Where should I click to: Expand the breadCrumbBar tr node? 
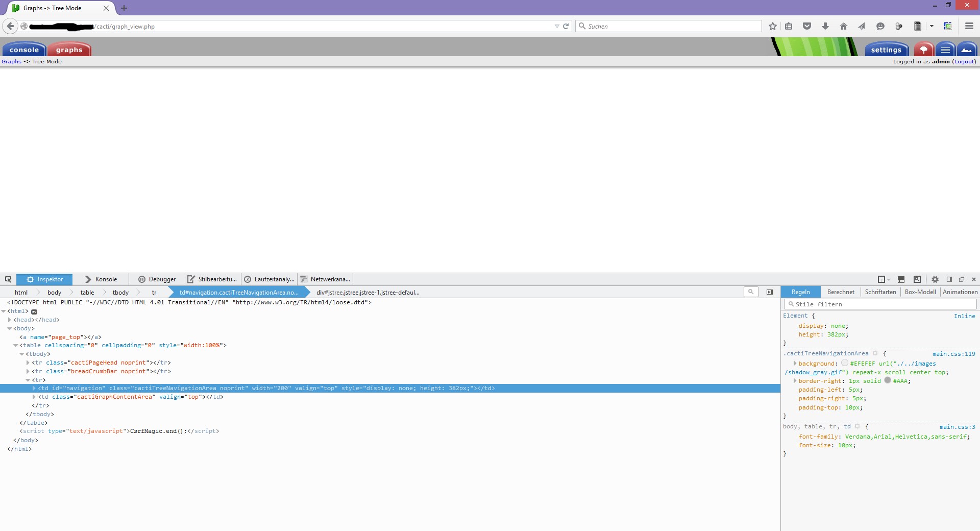[x=28, y=372]
